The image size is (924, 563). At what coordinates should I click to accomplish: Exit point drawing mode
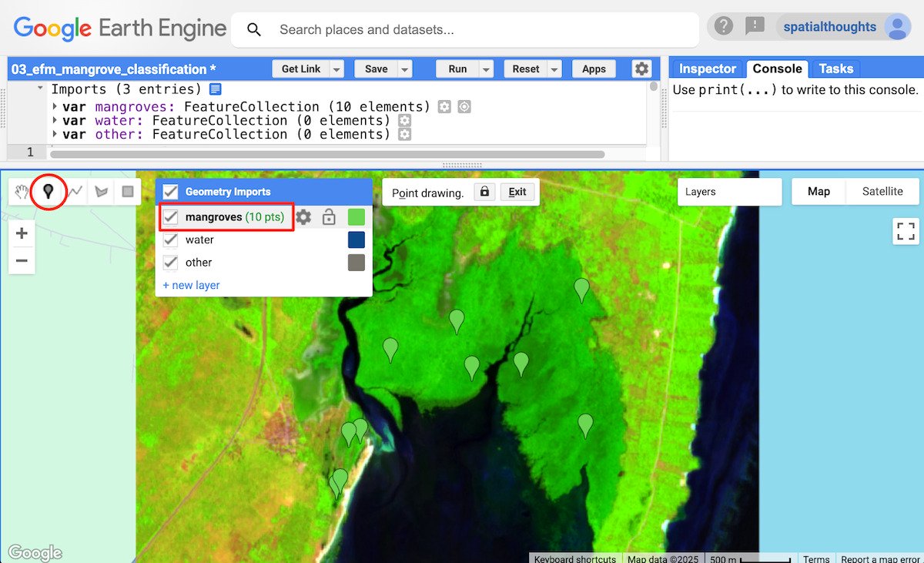pos(517,192)
